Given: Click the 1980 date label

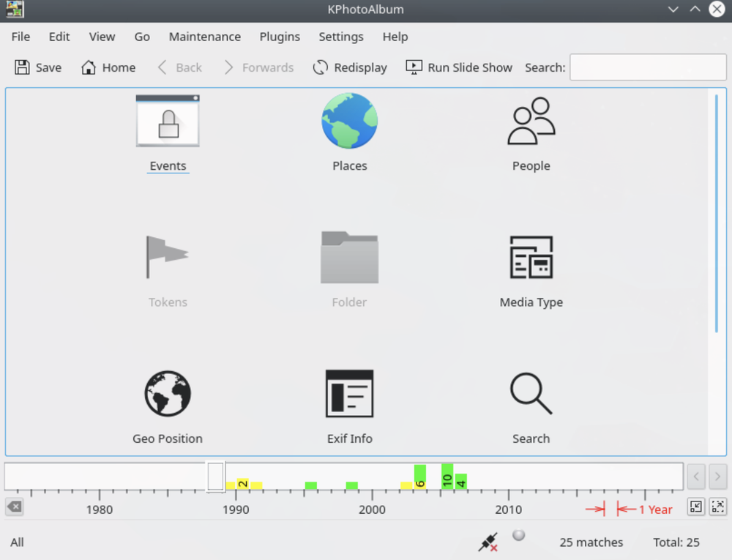Looking at the screenshot, I should [100, 509].
